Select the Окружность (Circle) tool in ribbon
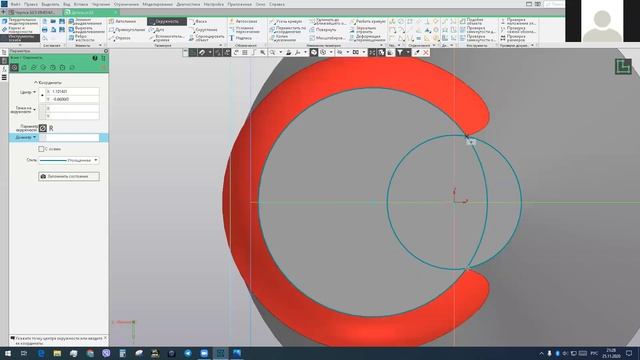 click(167, 21)
